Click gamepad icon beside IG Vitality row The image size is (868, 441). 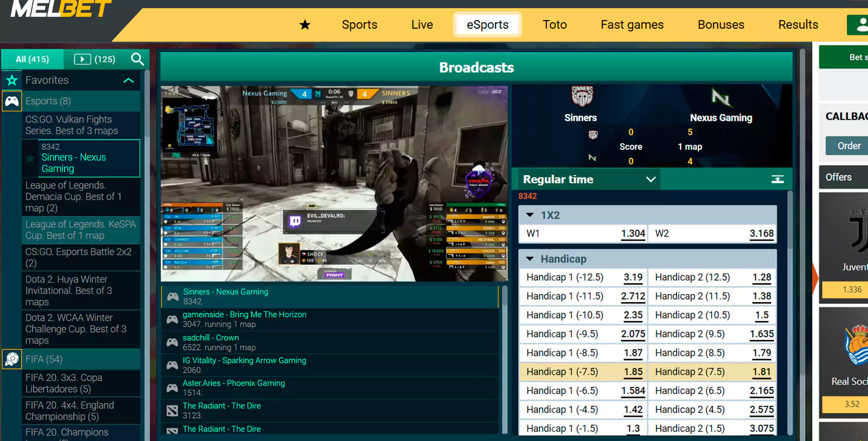(172, 365)
